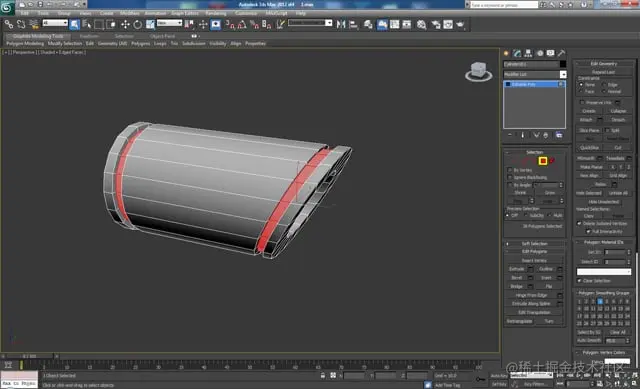Activate the Select and Move tool
The image size is (640, 389).
[x=125, y=24]
